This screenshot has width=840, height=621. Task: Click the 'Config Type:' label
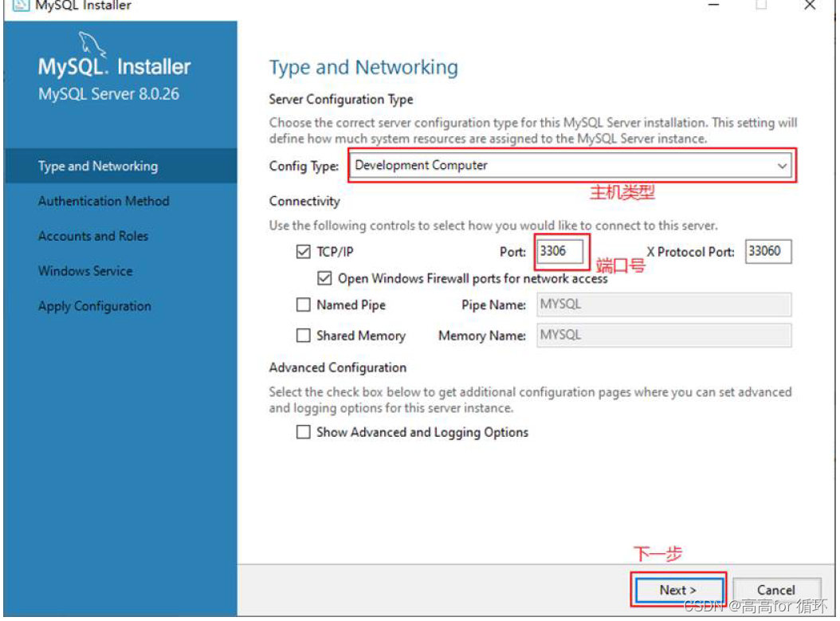point(304,167)
